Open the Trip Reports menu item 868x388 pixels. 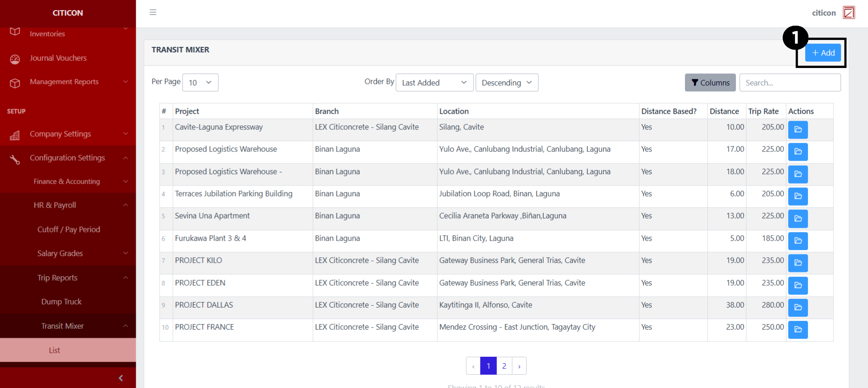[57, 278]
